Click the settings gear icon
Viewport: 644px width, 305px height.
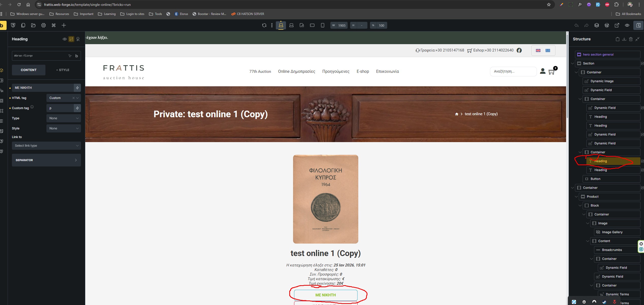click(43, 25)
